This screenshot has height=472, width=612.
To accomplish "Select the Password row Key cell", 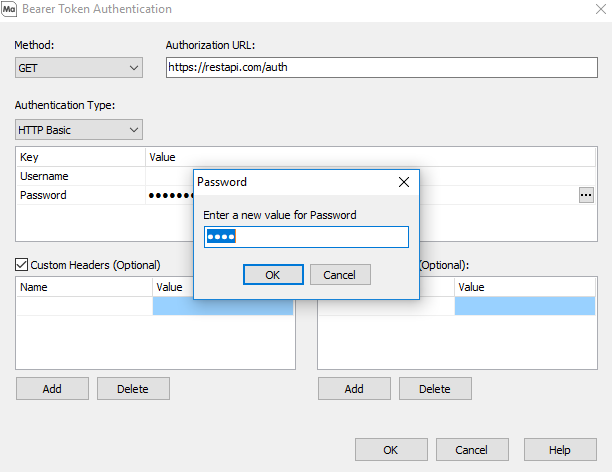I will (80, 195).
